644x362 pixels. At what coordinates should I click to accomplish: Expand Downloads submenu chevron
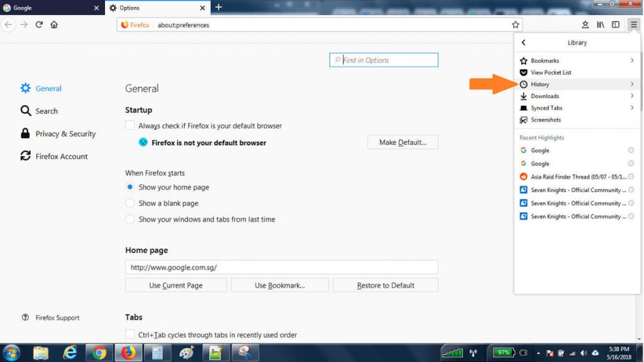[632, 96]
